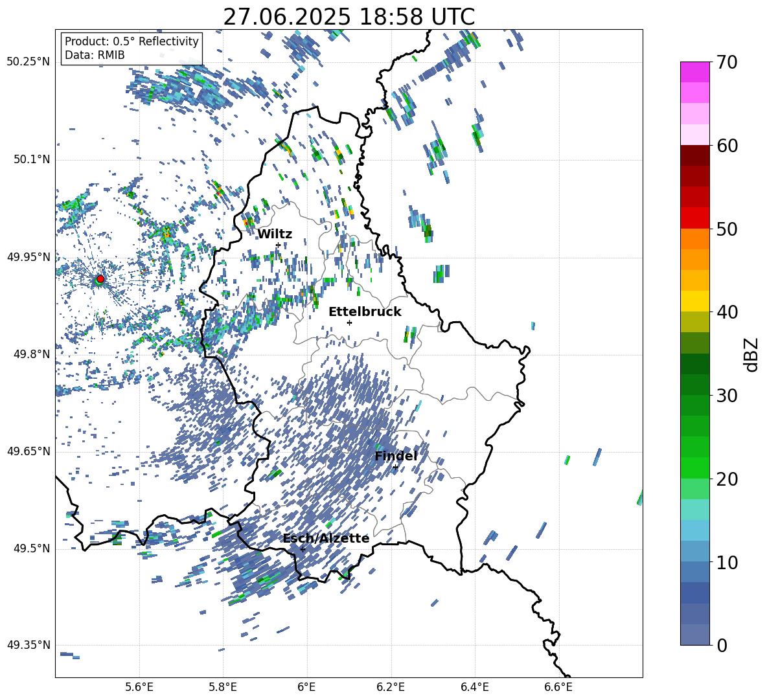Pick the dark maroon colorbar segment below 60
The height and width of the screenshot is (700, 767).
coord(694,155)
